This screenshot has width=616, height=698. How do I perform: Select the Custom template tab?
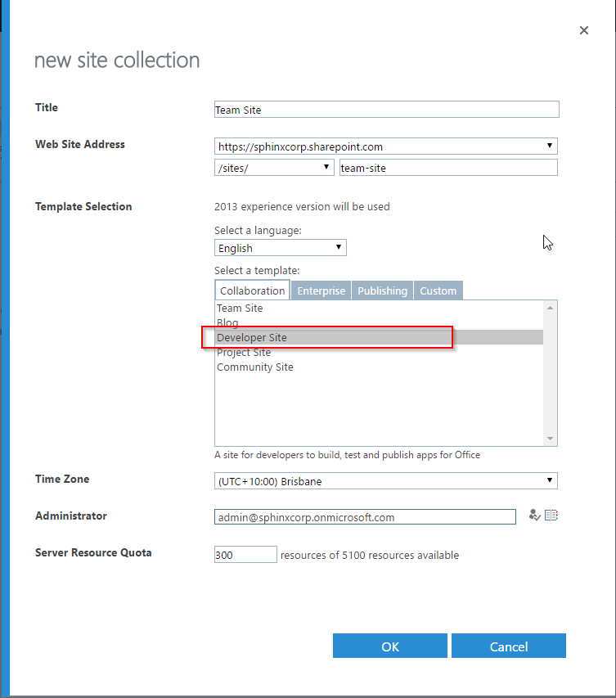438,290
